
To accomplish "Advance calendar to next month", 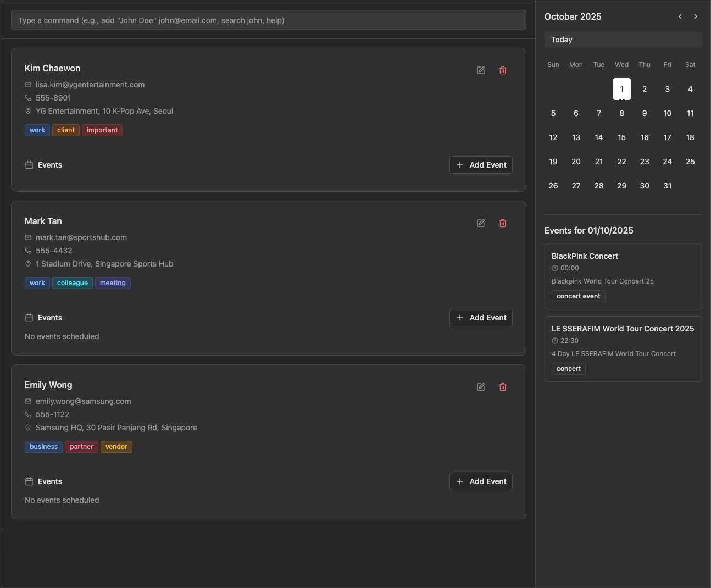I will pos(696,16).
